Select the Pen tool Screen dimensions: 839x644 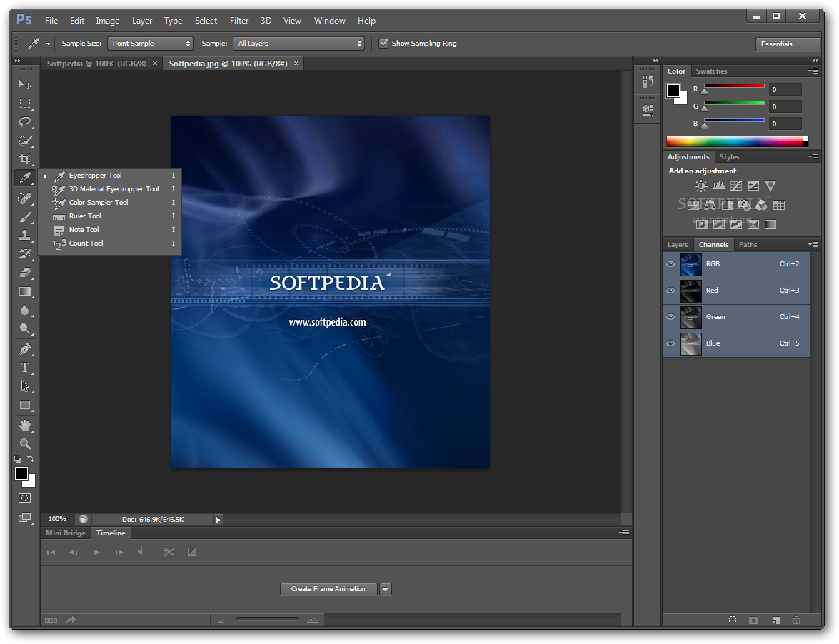tap(25, 349)
